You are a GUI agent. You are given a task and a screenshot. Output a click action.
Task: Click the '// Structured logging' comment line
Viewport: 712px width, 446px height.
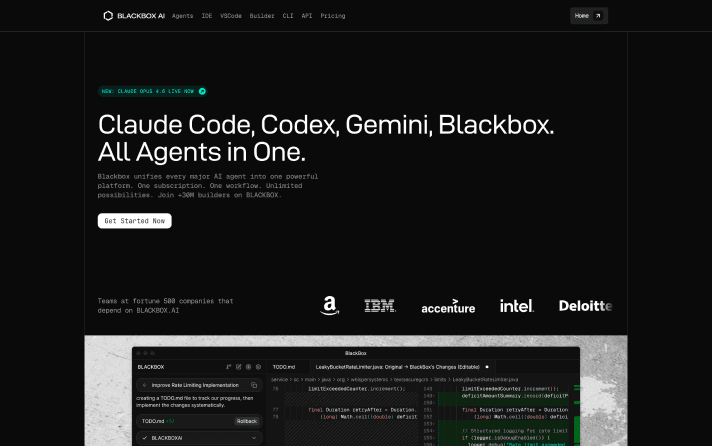(x=514, y=431)
